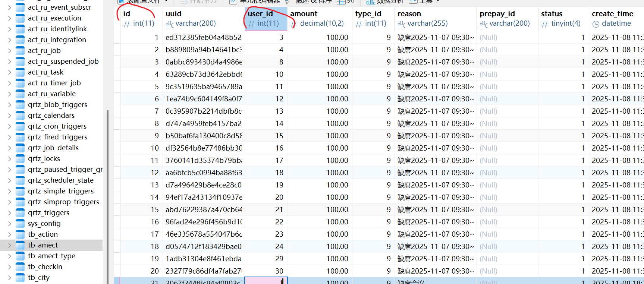Click the tb_city table icon

click(x=21, y=278)
